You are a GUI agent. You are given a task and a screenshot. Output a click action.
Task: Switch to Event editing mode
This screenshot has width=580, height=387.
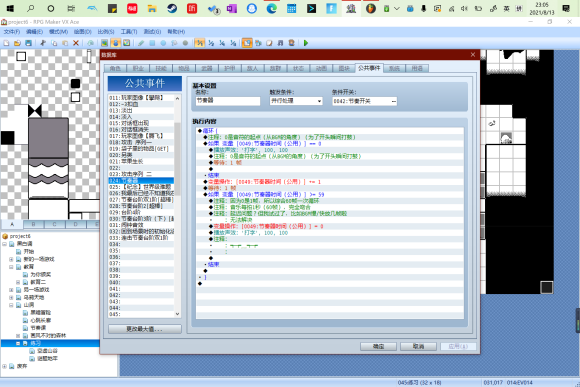[116, 43]
